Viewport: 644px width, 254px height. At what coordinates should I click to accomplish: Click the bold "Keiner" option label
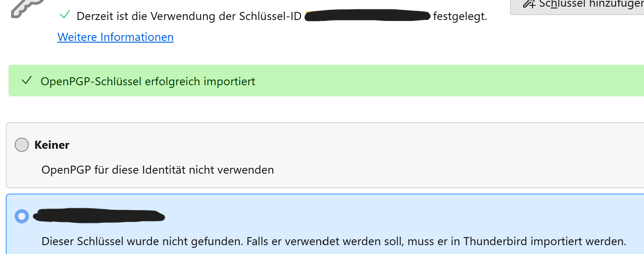52,145
